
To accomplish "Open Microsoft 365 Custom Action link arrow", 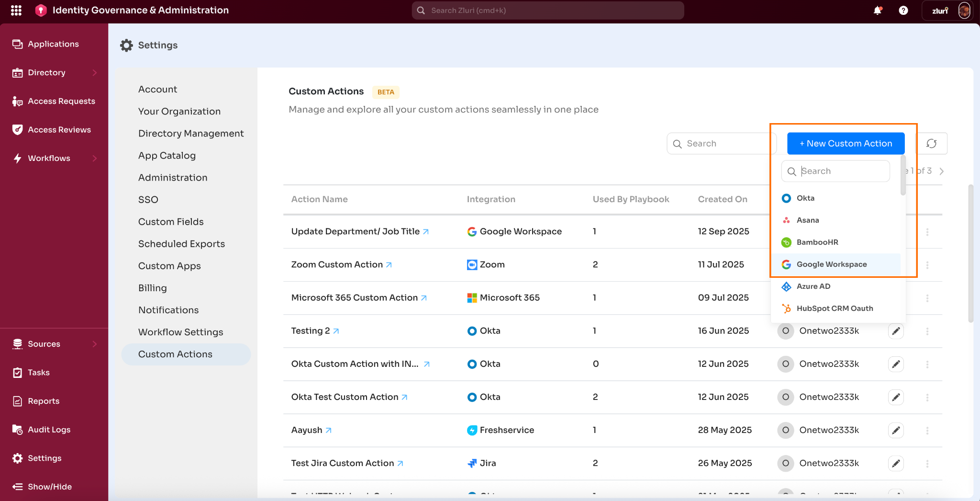I will point(424,298).
